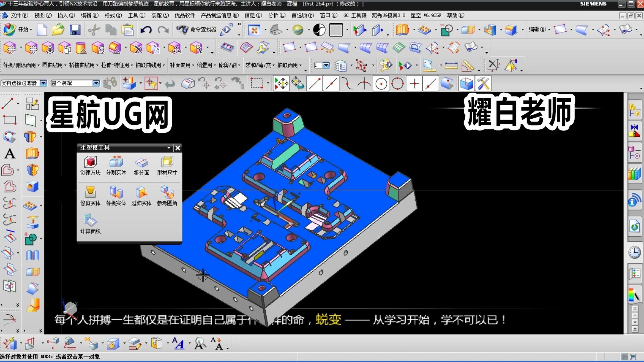This screenshot has width=644, height=362.
Task: Open the 整个装配 selection scope dropdown
Action: 96,83
